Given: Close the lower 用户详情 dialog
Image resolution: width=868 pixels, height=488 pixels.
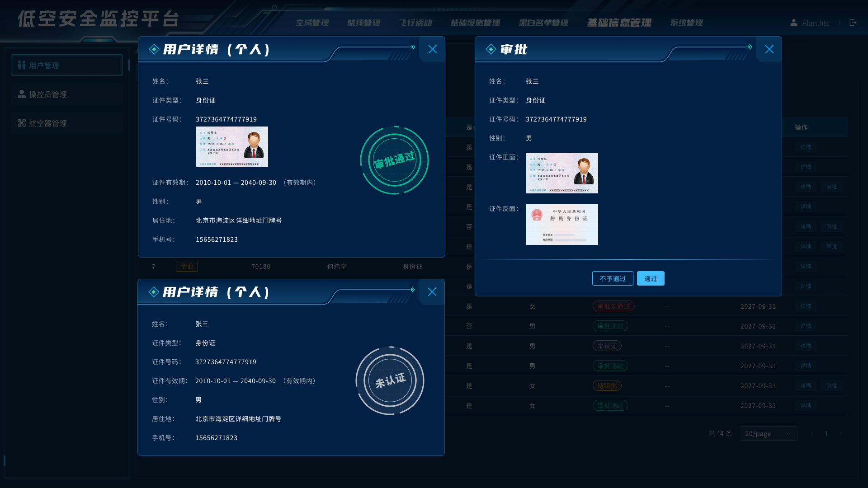Looking at the screenshot, I should point(432,292).
